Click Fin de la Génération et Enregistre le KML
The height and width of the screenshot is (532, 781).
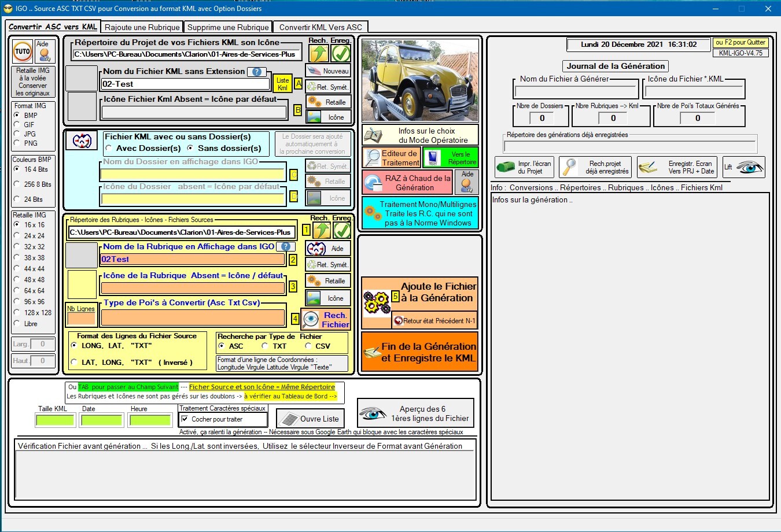(420, 352)
